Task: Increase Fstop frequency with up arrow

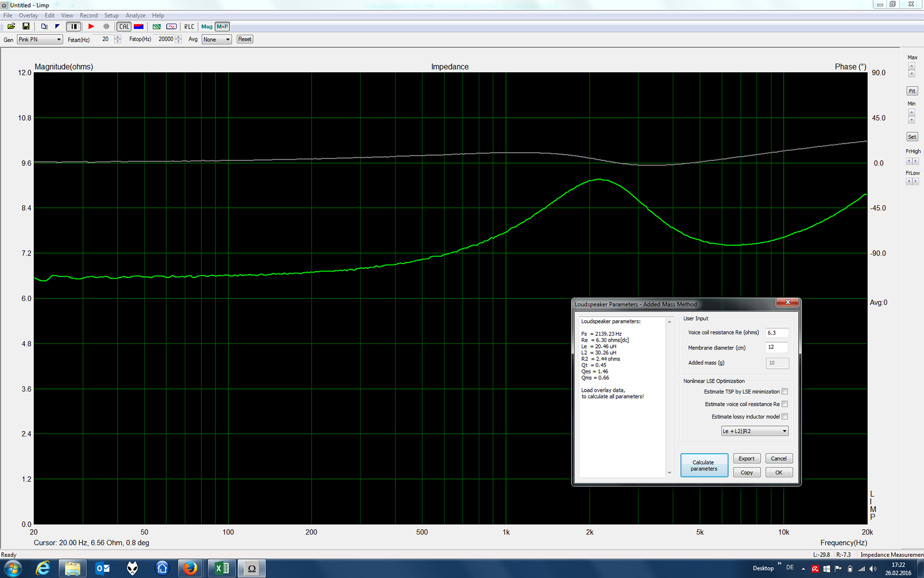Action: [178, 37]
